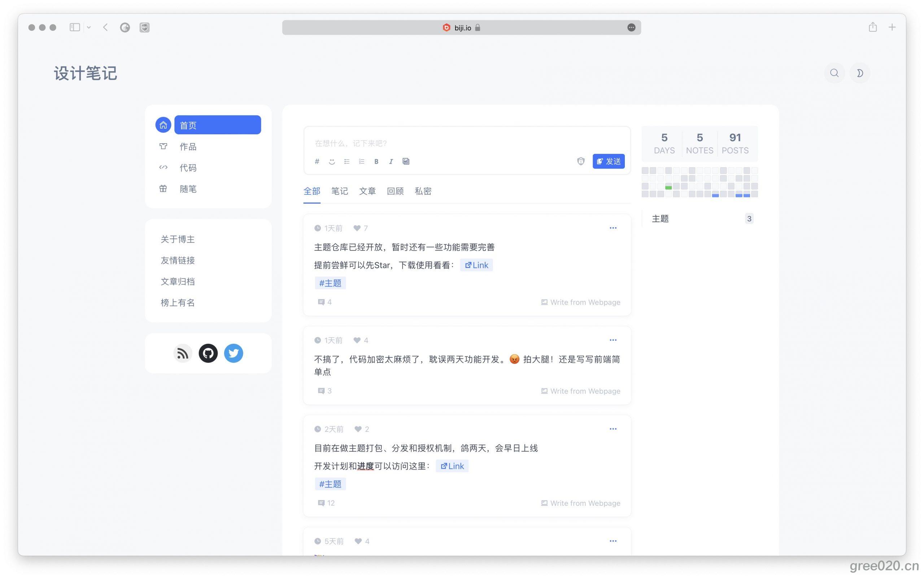
Task: Open more options on 目前在做主题打包 note
Action: (613, 429)
